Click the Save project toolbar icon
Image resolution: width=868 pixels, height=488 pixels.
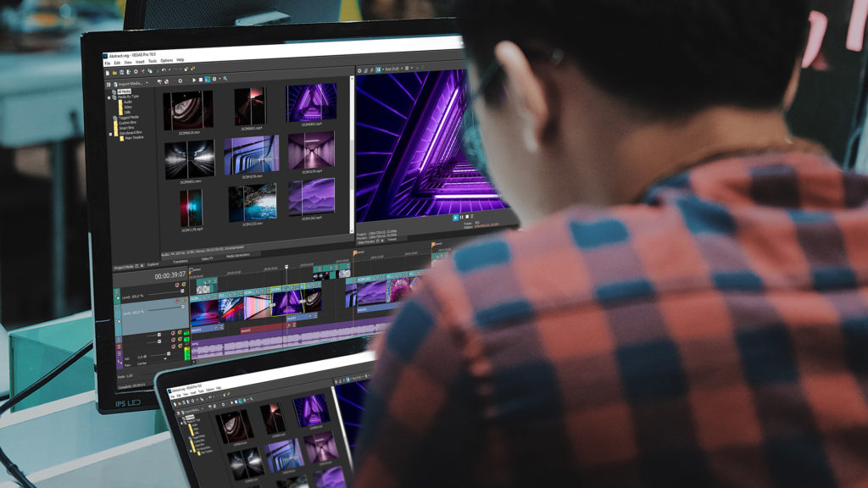(x=121, y=71)
